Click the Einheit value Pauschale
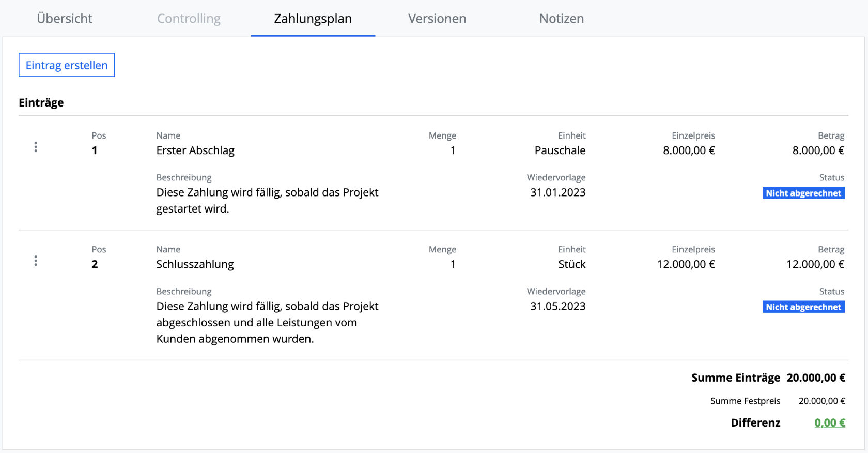868x453 pixels. pos(560,150)
